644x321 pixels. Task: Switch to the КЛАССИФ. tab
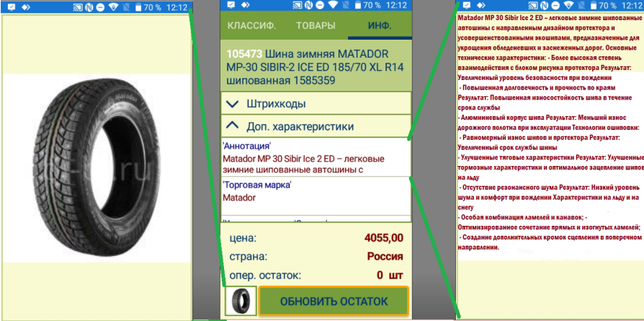[x=252, y=25]
